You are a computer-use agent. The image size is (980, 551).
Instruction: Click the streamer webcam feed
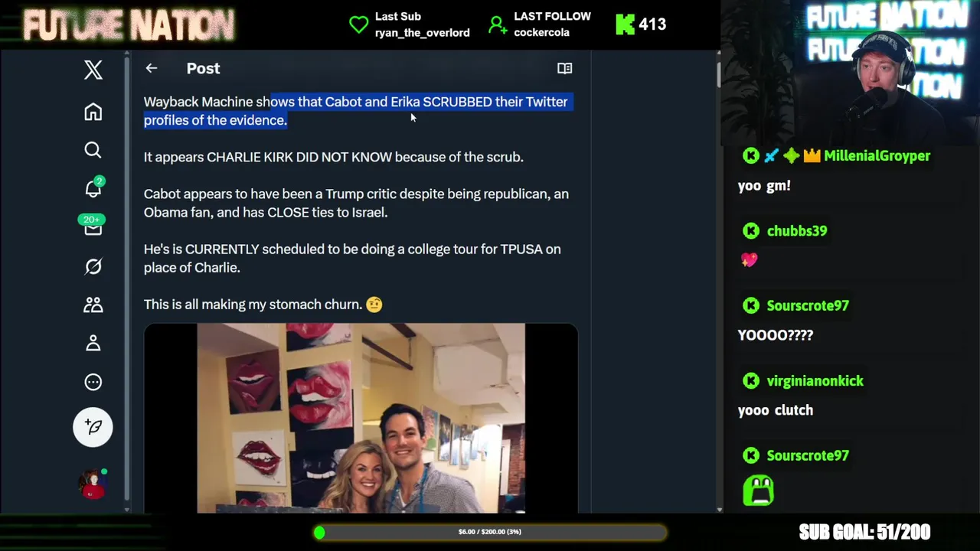tap(850, 72)
